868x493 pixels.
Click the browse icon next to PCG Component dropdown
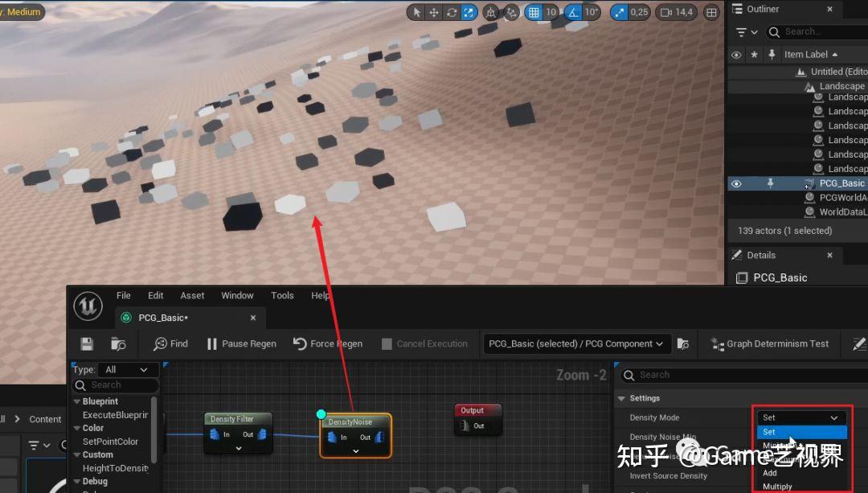click(x=683, y=343)
